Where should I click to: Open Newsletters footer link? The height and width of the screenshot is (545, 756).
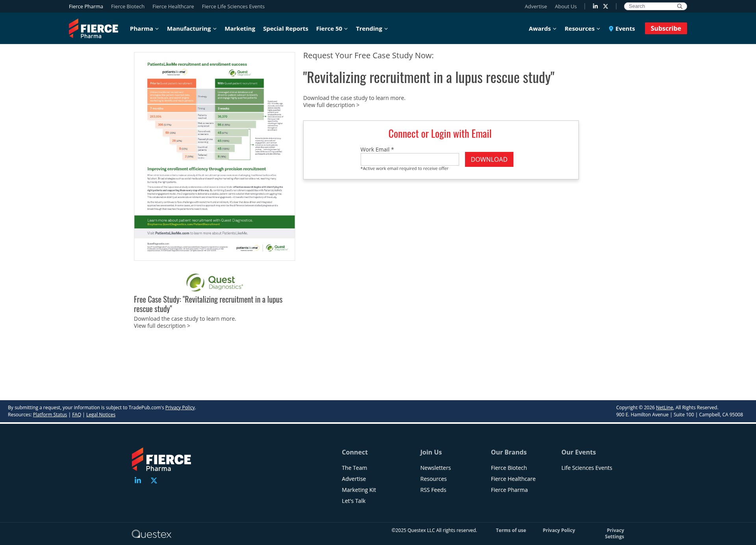click(x=435, y=468)
